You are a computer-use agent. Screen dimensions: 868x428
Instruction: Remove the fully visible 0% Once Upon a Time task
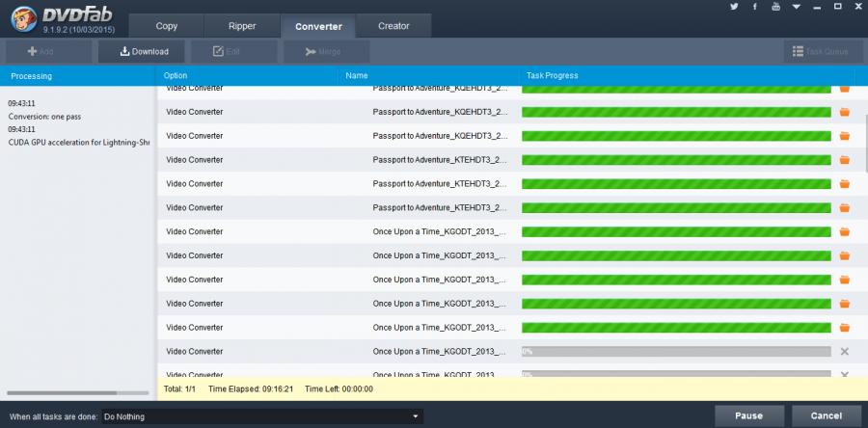point(844,351)
